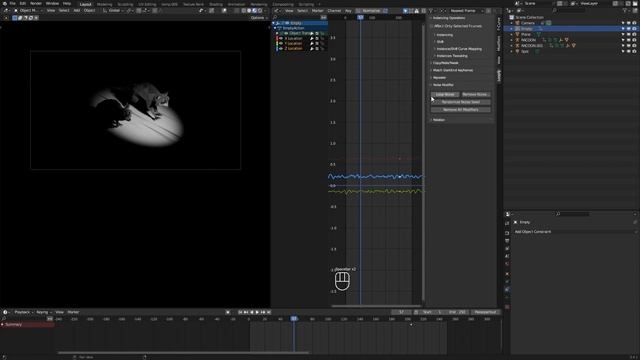Viewport: 640px width, 360px height.
Task: Open the Output properties tab
Action: 507,241
